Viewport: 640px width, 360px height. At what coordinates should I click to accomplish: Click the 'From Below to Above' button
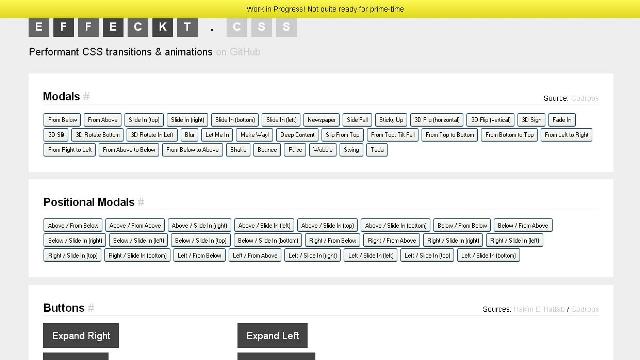(x=192, y=150)
